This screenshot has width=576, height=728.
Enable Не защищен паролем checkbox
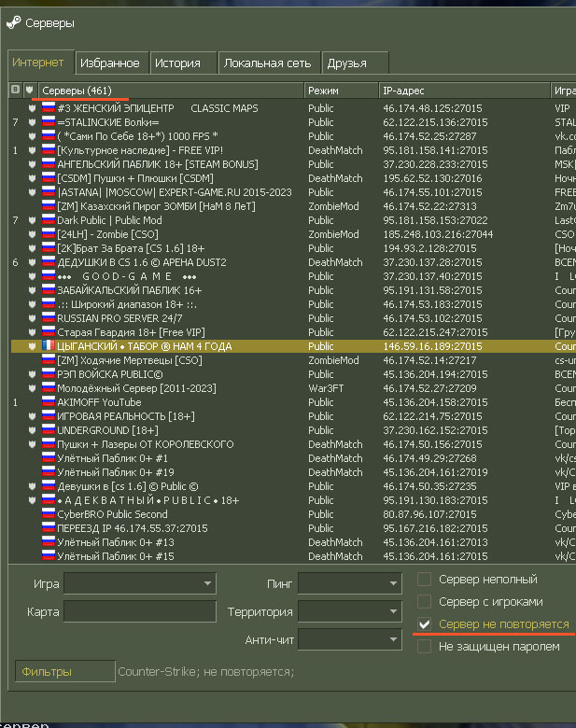click(424, 646)
